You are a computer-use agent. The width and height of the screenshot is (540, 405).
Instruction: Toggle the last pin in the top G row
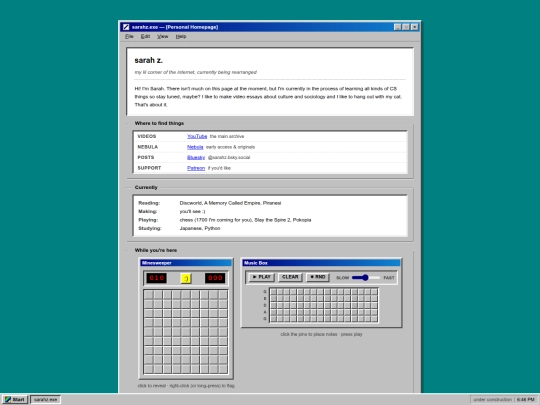coord(374,292)
